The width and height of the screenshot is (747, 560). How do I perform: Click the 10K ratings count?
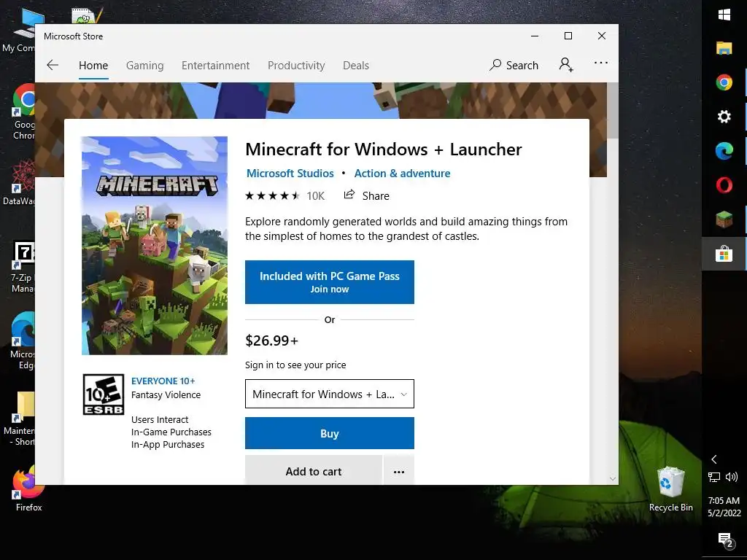pos(315,195)
